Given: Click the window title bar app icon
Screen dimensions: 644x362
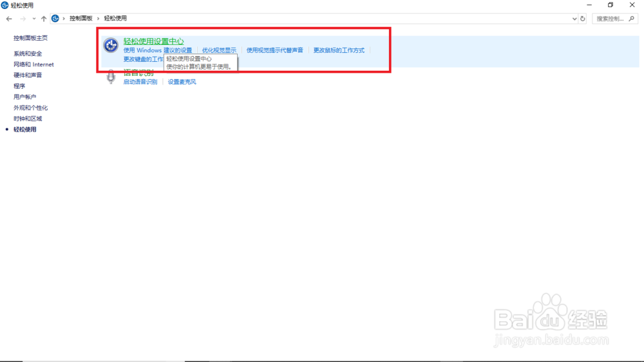Looking at the screenshot, I should pyautogui.click(x=5, y=5).
